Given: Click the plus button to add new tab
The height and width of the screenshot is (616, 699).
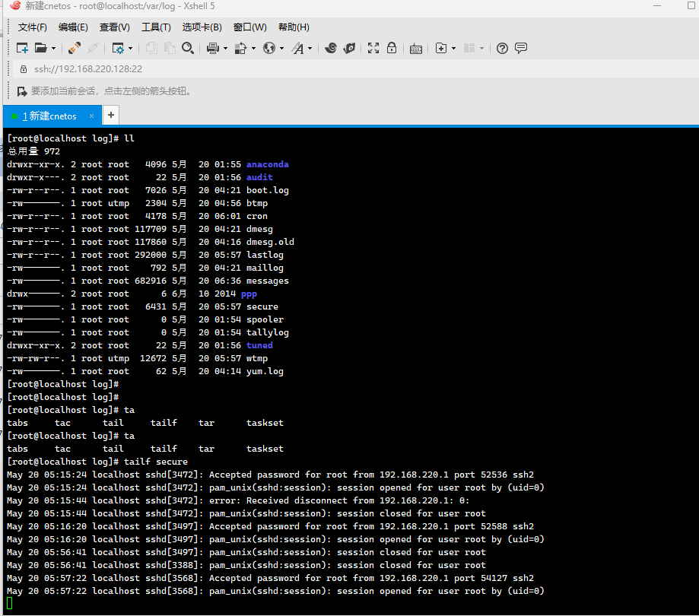Looking at the screenshot, I should pos(111,115).
